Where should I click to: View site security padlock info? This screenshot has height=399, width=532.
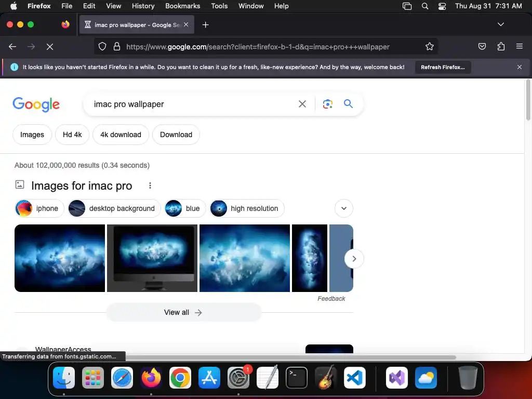117,46
